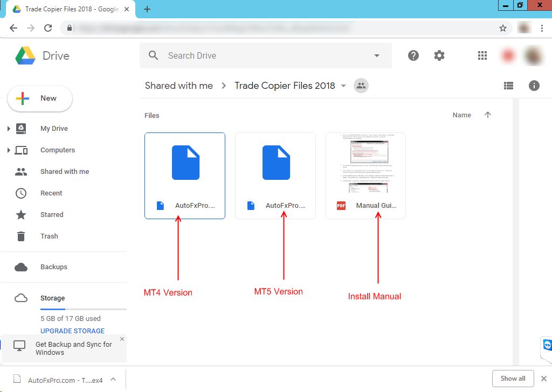Click the New button

coord(40,99)
